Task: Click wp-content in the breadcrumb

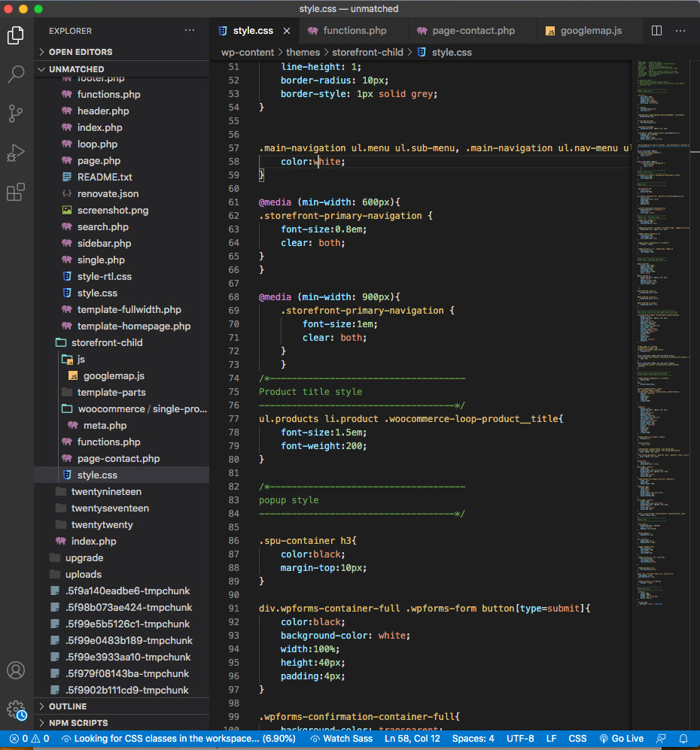Action: [248, 52]
